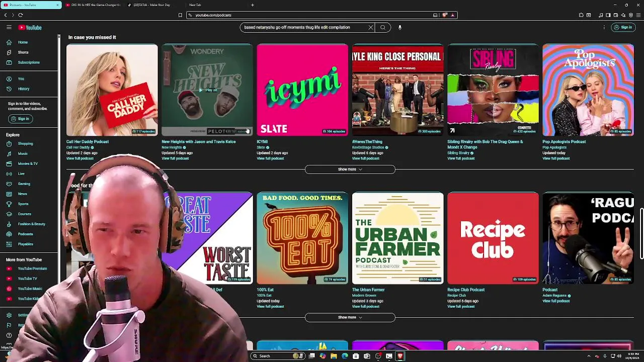This screenshot has height=362, width=644.
Task: Click Play all on New Heights thumbnail
Action: click(x=208, y=90)
